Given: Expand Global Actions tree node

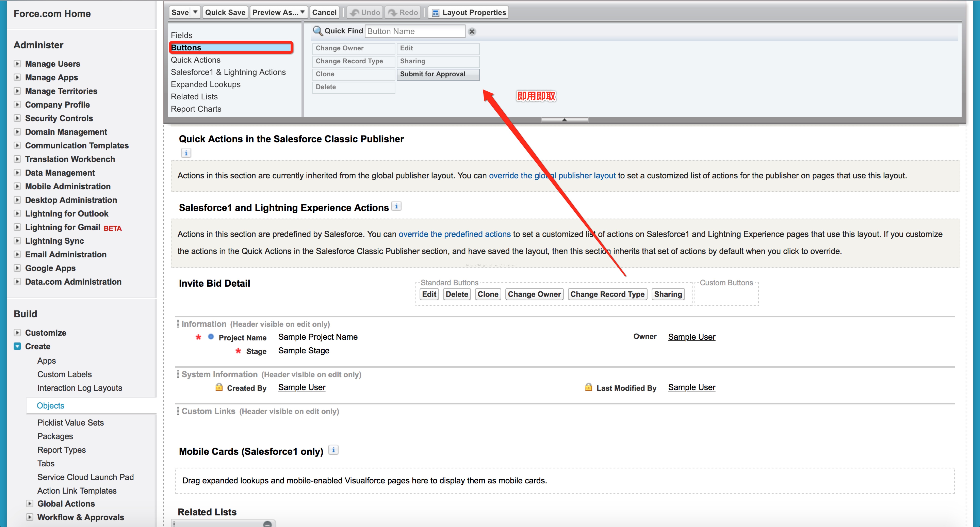Looking at the screenshot, I should point(30,503).
